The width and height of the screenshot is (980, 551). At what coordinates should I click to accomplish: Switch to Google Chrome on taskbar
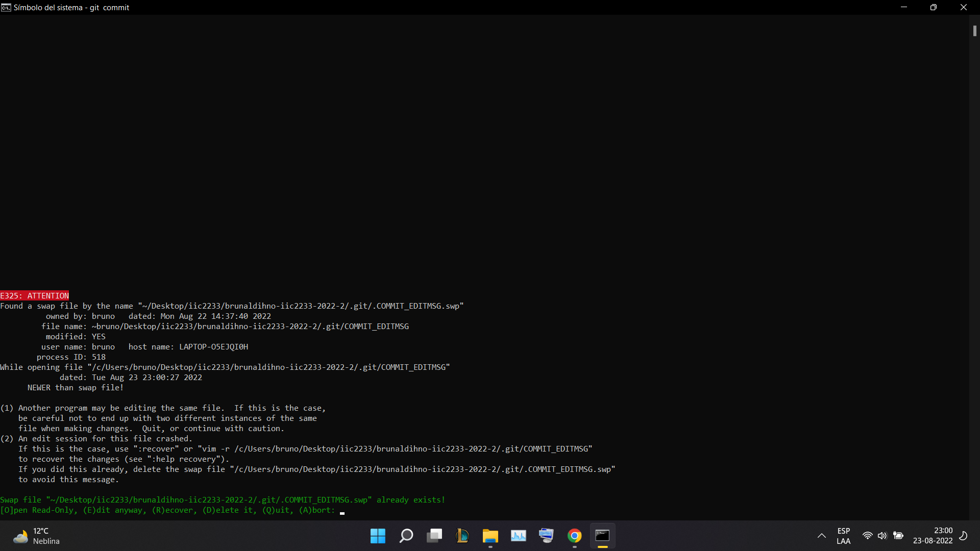[x=575, y=536]
